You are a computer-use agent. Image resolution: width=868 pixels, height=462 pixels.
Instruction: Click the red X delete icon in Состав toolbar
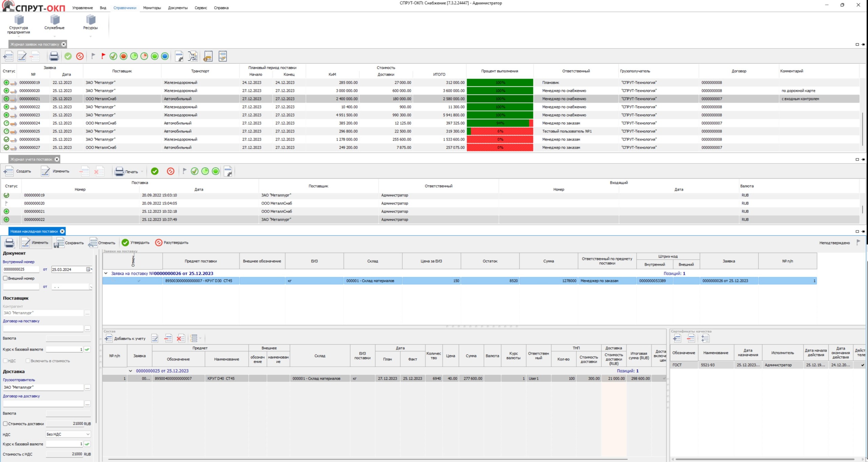point(181,338)
